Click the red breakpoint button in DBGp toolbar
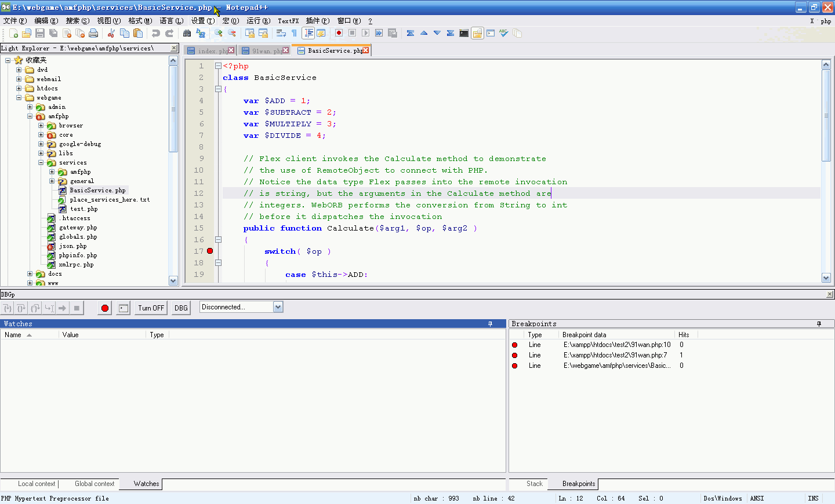Image resolution: width=835 pixels, height=504 pixels. (105, 308)
